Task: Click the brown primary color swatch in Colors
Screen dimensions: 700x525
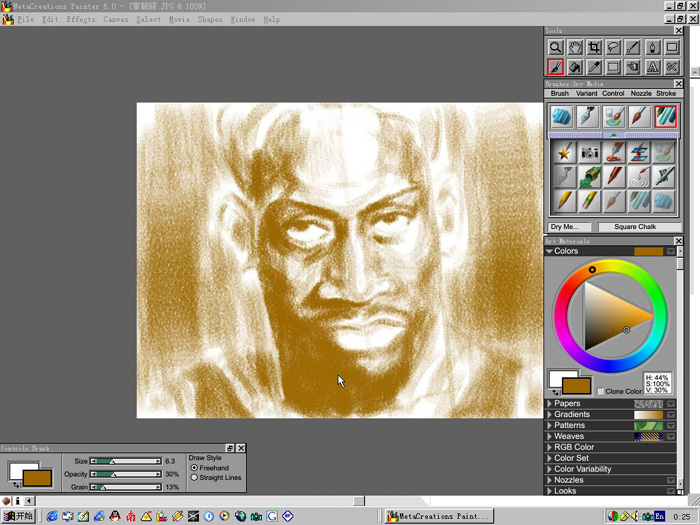Action: 576,386
